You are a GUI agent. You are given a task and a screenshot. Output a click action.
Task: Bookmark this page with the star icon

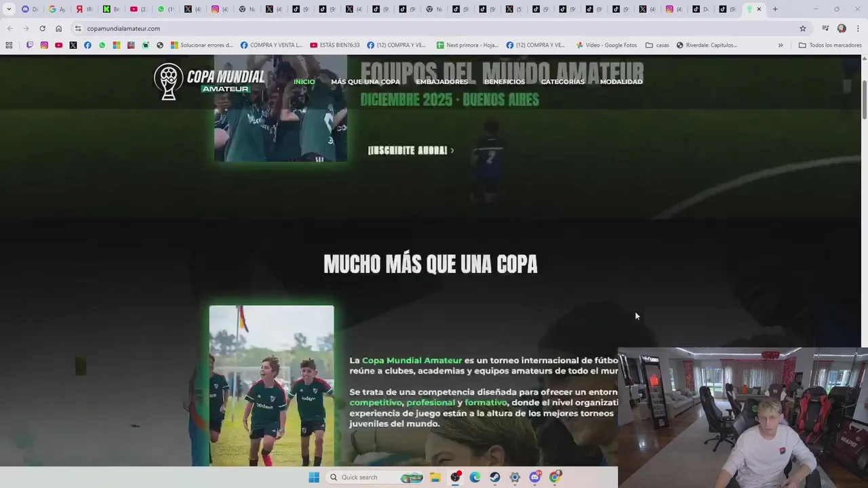click(x=803, y=28)
